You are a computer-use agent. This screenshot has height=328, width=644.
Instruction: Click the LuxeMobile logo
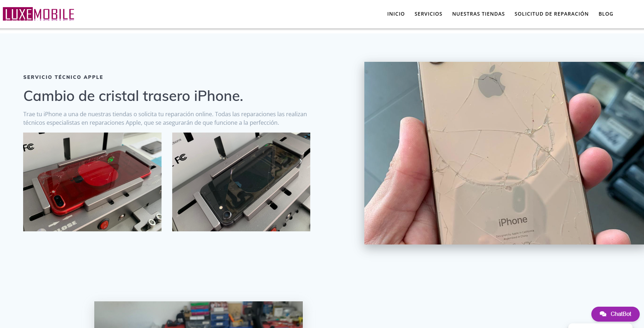(x=38, y=14)
